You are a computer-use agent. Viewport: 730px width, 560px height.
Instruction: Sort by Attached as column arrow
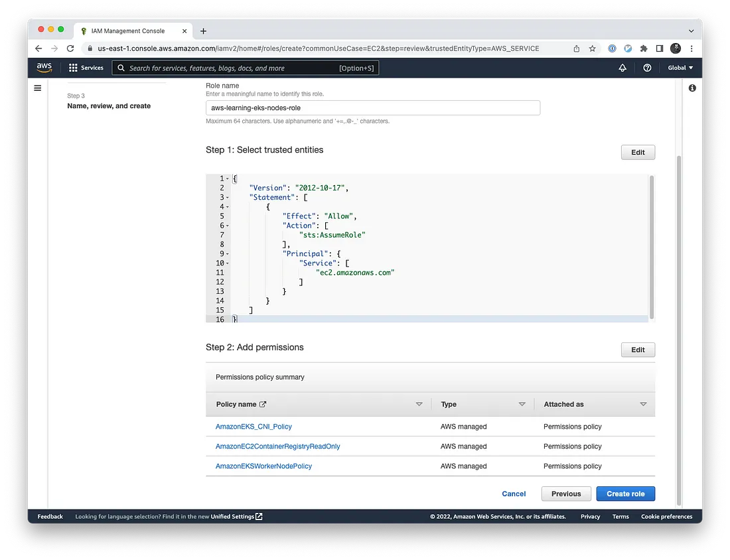tap(644, 404)
